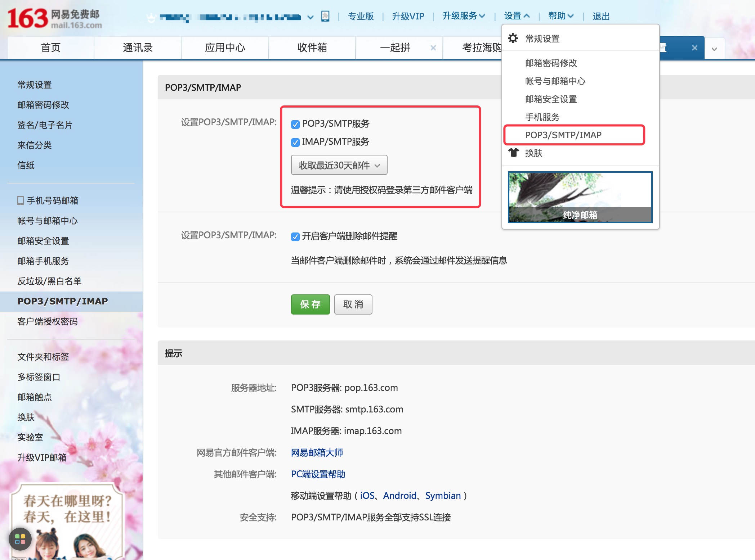Image resolution: width=755 pixels, height=560 pixels.
Task: Uncheck 开启客户端删除邮件提醒
Action: (x=295, y=236)
